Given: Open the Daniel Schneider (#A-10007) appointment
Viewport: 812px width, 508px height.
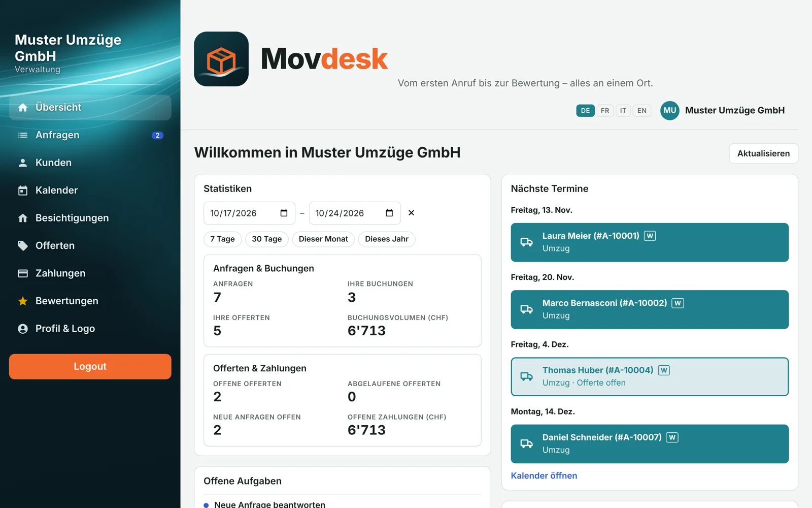Looking at the screenshot, I should (x=650, y=443).
